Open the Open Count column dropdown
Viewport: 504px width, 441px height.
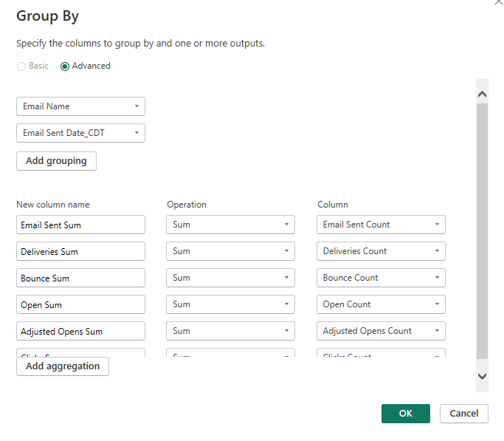(x=381, y=304)
